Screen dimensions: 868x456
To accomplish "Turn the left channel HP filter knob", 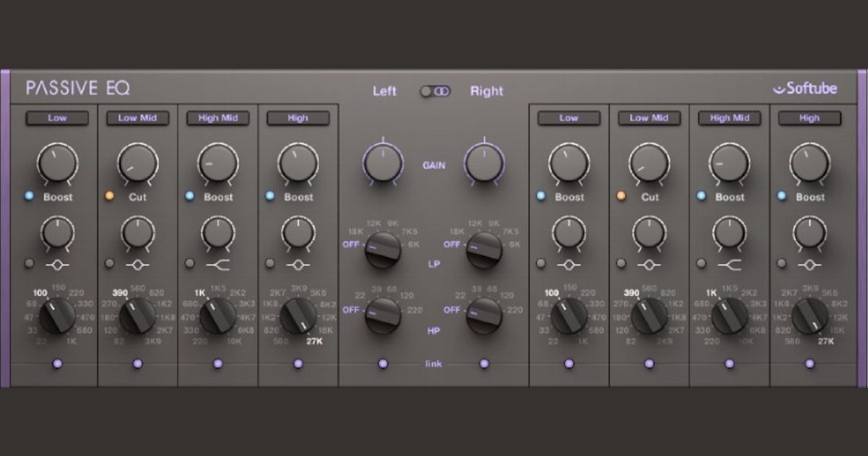I will click(383, 315).
